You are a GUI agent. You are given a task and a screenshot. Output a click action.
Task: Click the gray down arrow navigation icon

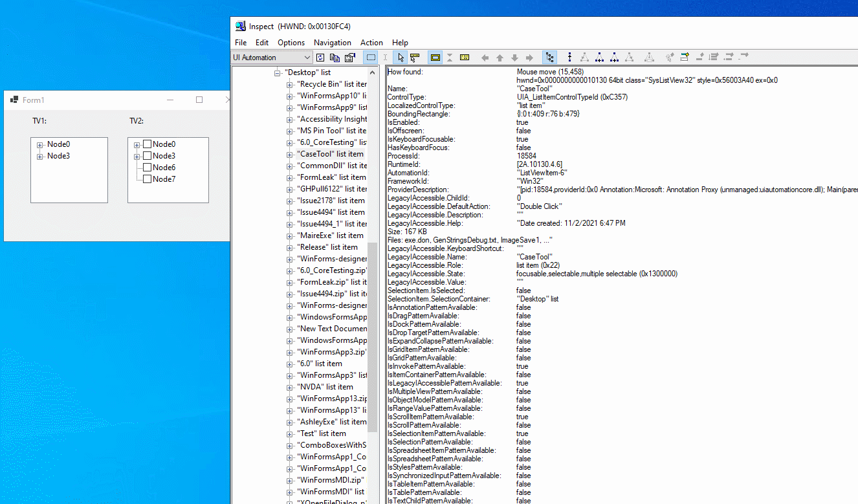pyautogui.click(x=515, y=58)
